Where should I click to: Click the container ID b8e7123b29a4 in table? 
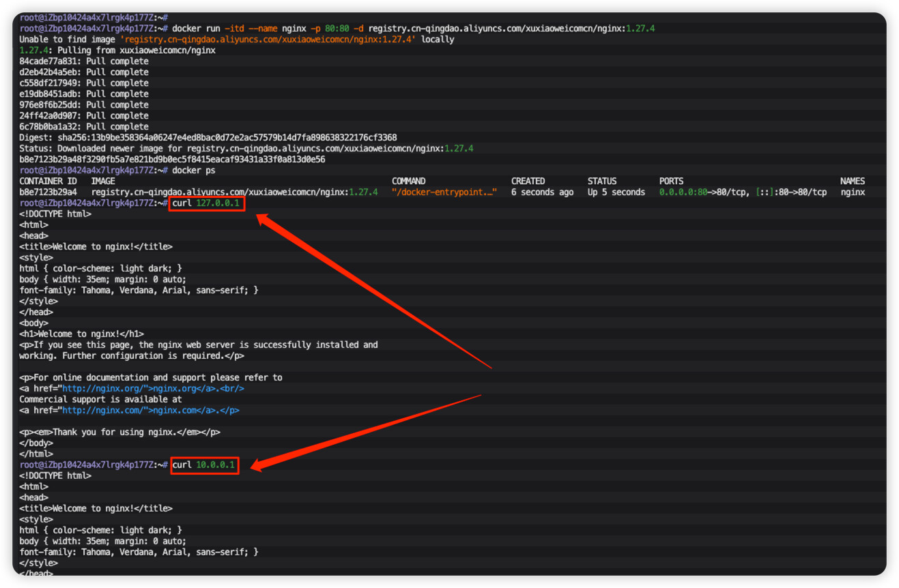[x=48, y=192]
